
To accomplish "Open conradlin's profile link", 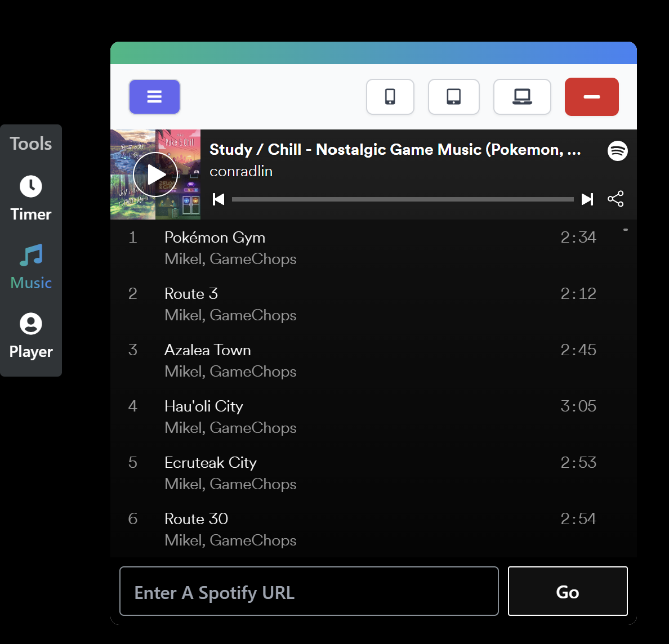I will pyautogui.click(x=241, y=172).
